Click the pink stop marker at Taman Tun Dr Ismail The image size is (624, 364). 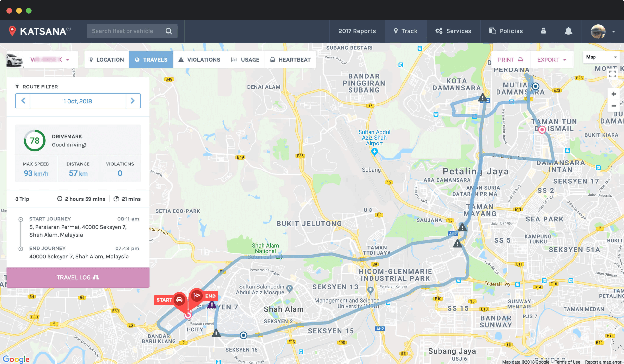coord(542,129)
